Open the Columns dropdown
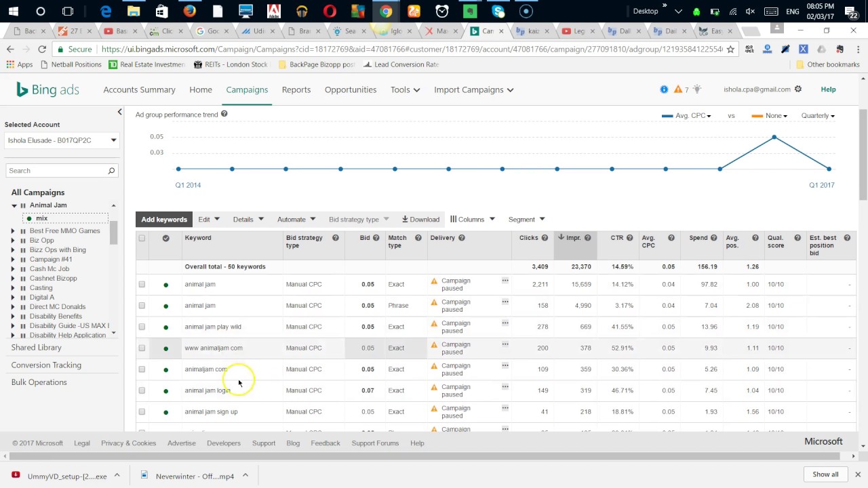868x488 pixels. click(473, 220)
